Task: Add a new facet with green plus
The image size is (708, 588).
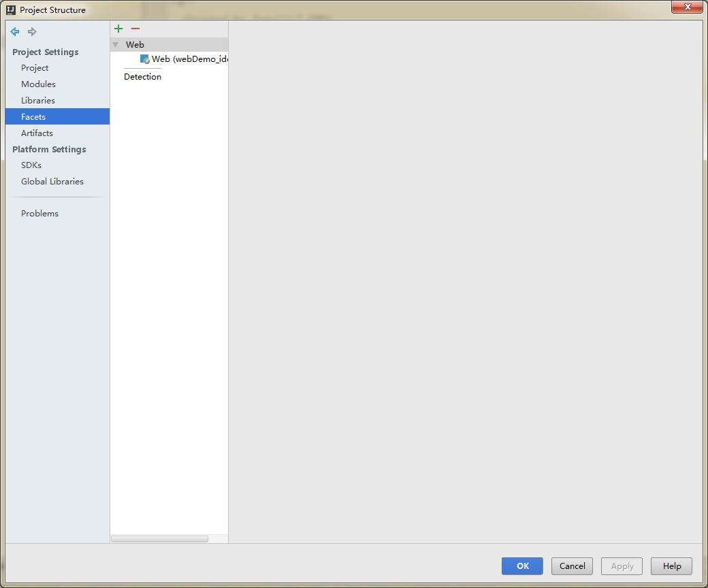Action: coord(118,29)
